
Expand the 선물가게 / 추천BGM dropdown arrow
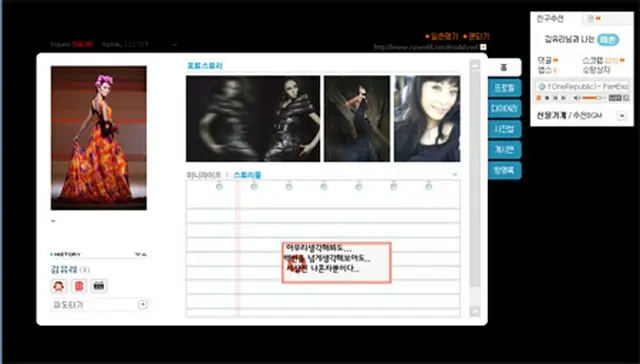[x=622, y=116]
